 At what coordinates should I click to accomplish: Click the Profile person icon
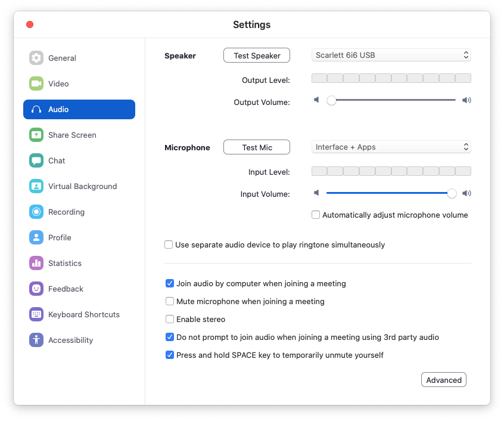coord(36,237)
